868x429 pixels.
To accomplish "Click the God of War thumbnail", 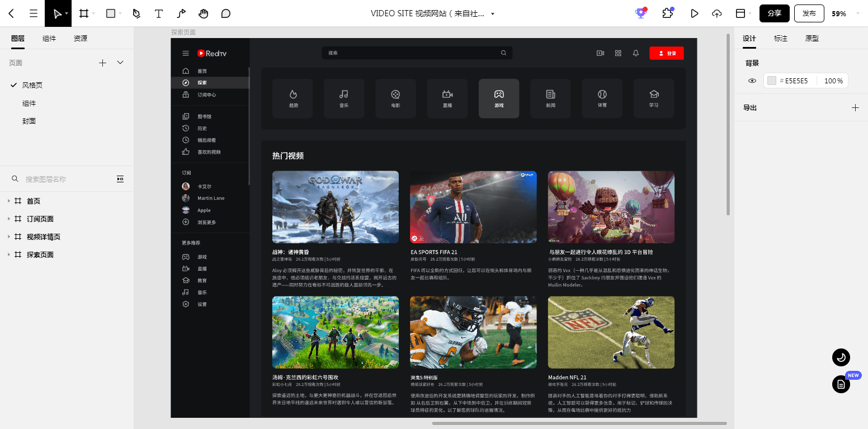I will point(336,207).
